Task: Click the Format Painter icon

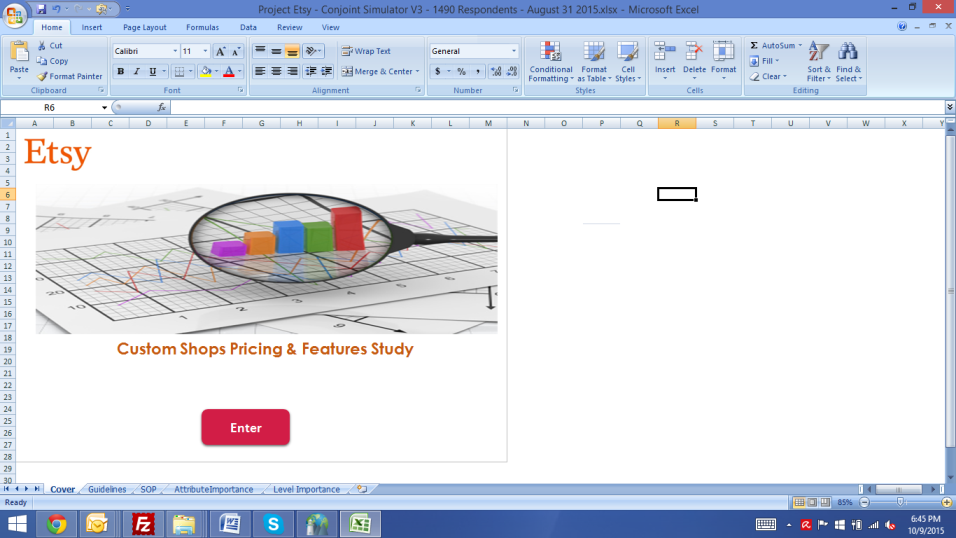Action: pos(42,76)
